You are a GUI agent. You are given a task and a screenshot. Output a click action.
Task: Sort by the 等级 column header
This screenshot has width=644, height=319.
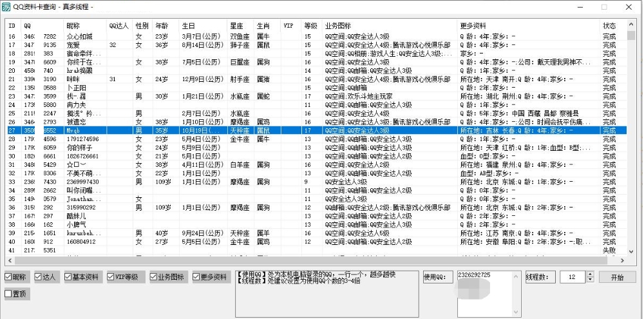click(x=311, y=26)
